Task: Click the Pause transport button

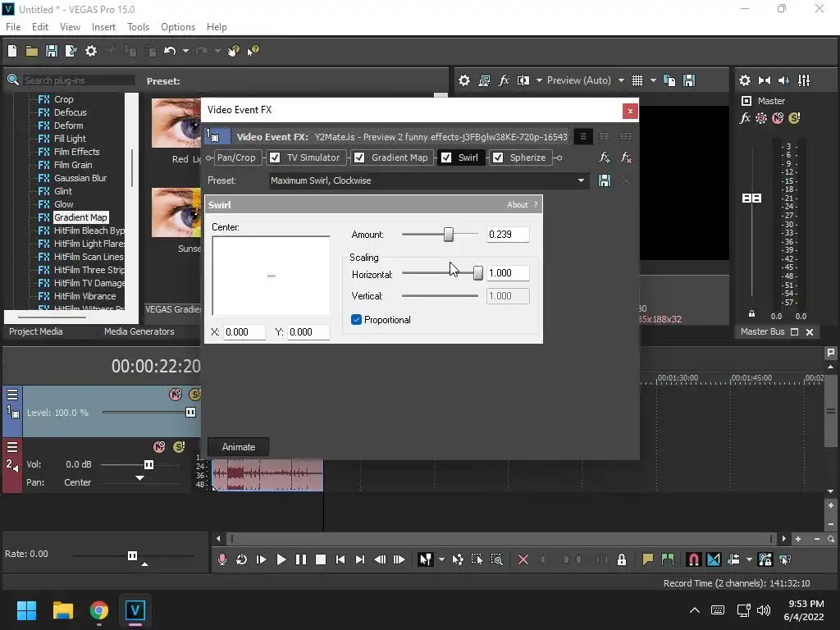Action: [301, 559]
